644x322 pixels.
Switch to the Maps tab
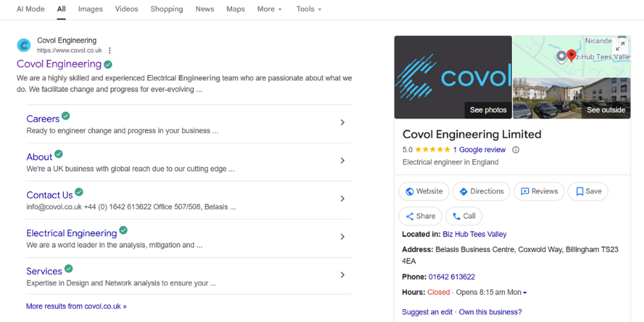point(236,9)
